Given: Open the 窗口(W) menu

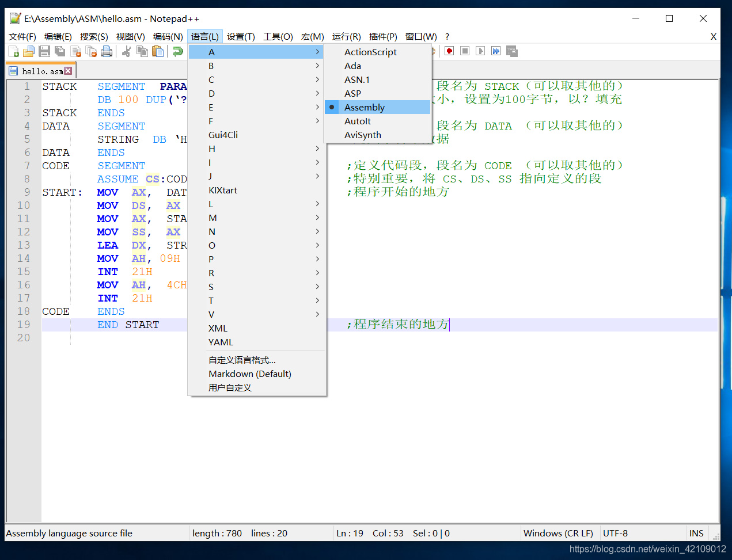Looking at the screenshot, I should tap(421, 36).
